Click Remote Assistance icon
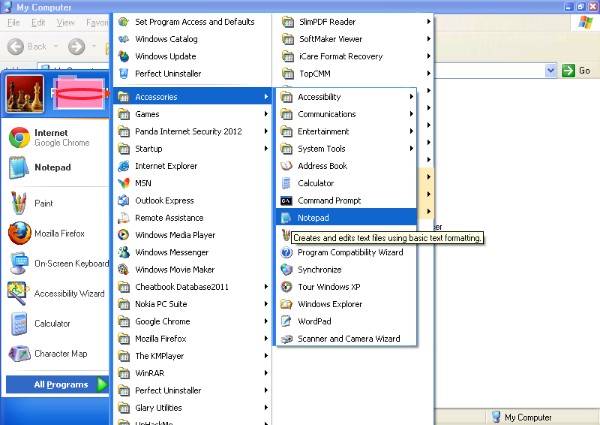The width and height of the screenshot is (600, 425). click(124, 218)
